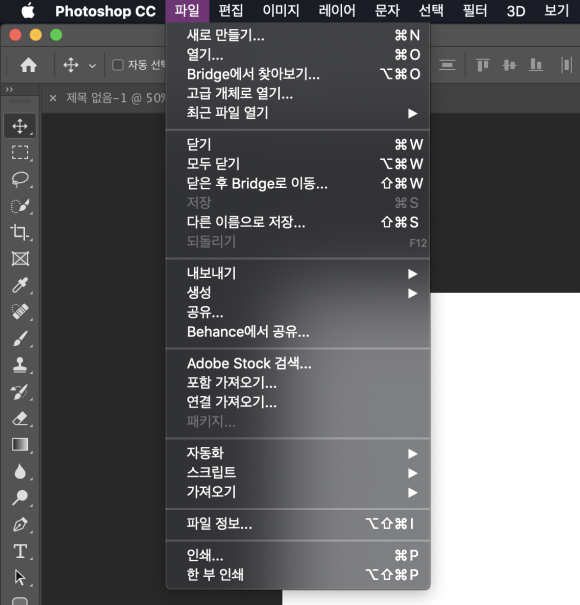Close the 제목 없음-1 document tab
Screen dimensions: 580x605
[x=53, y=98]
